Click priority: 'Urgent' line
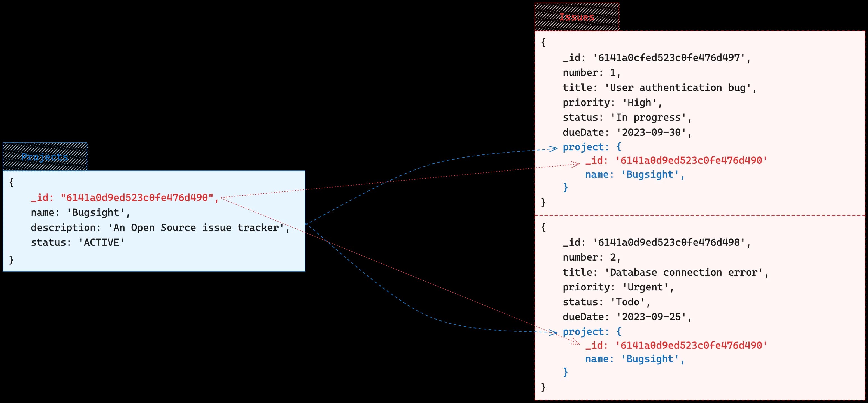This screenshot has height=403, width=868. point(618,287)
